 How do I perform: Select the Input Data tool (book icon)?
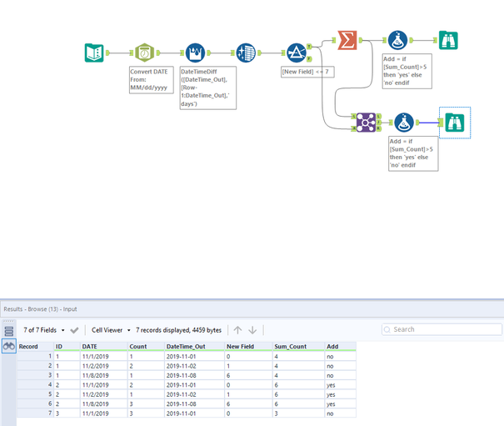click(94, 53)
